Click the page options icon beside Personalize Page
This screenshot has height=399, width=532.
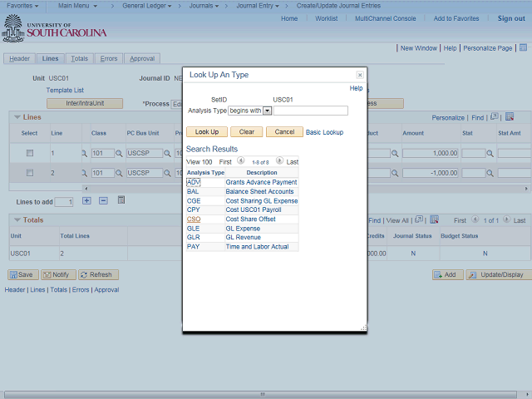[x=523, y=47]
